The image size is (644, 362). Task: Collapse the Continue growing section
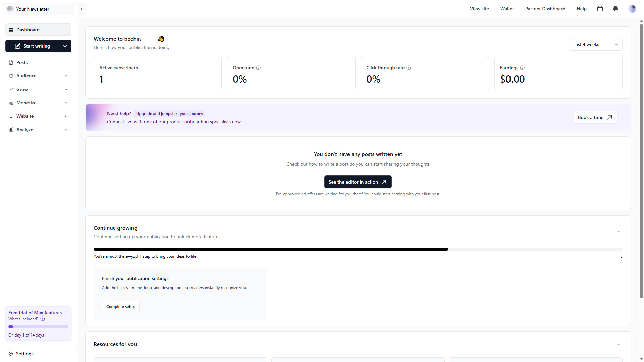[x=619, y=232]
